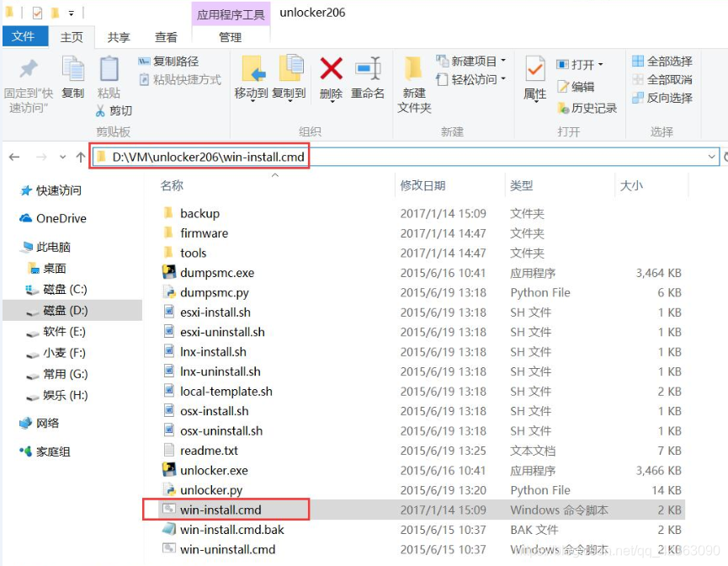Switch to Home (主页) tab

[x=72, y=37]
